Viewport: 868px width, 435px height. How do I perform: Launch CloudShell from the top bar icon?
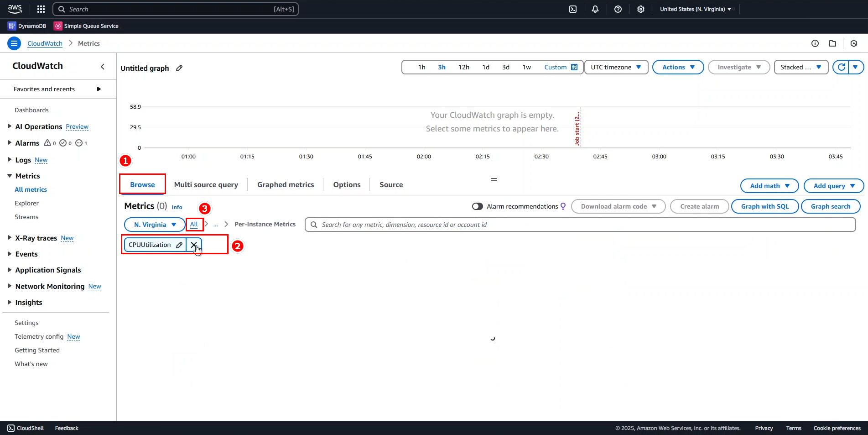click(x=573, y=9)
